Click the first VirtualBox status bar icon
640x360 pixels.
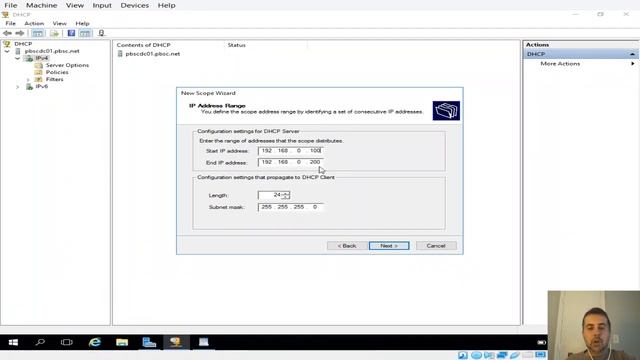pos(462,355)
